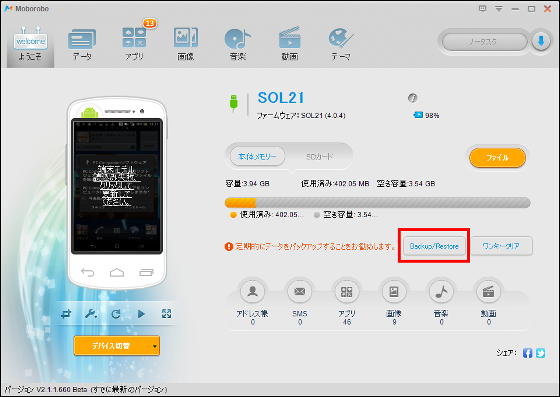This screenshot has height=397, width=560.
Task: Share via Facebook icon
Action: coord(528,353)
